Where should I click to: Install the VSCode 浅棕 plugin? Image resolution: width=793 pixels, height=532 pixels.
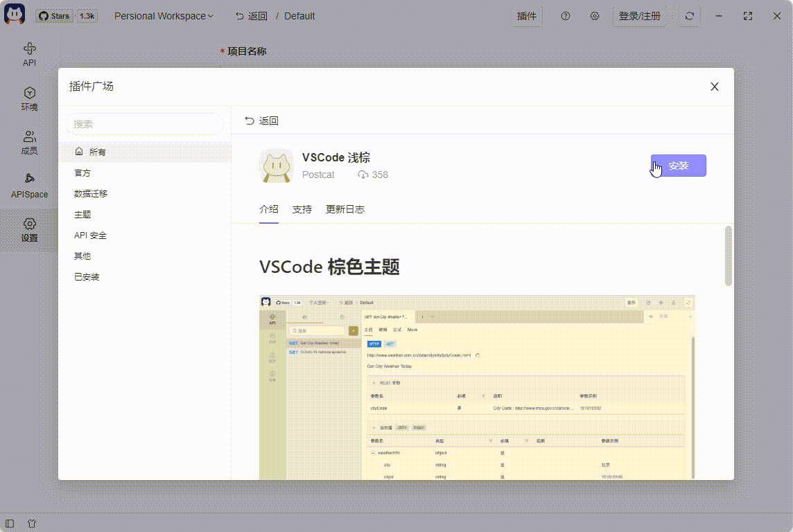[678, 166]
